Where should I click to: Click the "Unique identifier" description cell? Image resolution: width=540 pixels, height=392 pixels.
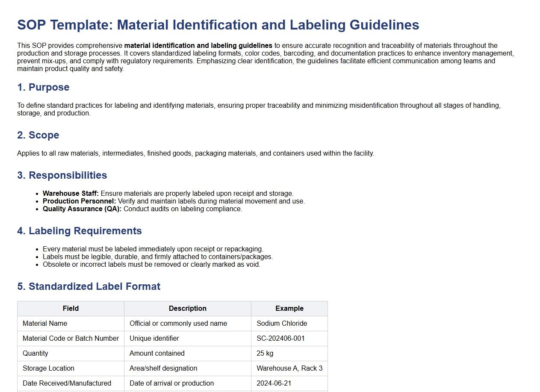(x=154, y=338)
